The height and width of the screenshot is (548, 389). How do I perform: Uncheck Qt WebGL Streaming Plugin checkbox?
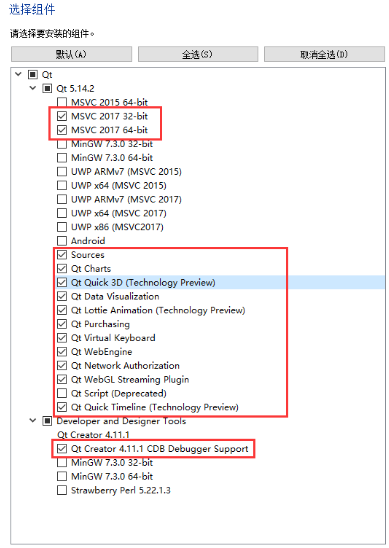[x=62, y=379]
